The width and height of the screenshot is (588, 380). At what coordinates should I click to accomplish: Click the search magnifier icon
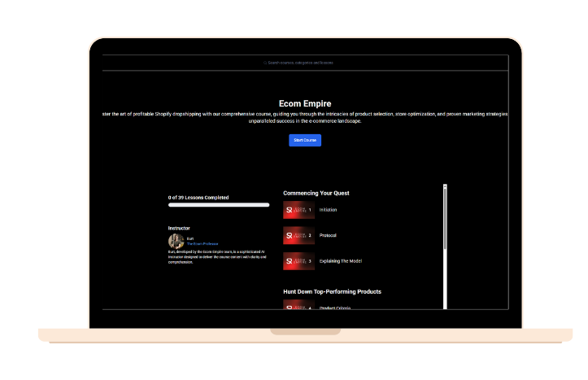click(x=265, y=63)
